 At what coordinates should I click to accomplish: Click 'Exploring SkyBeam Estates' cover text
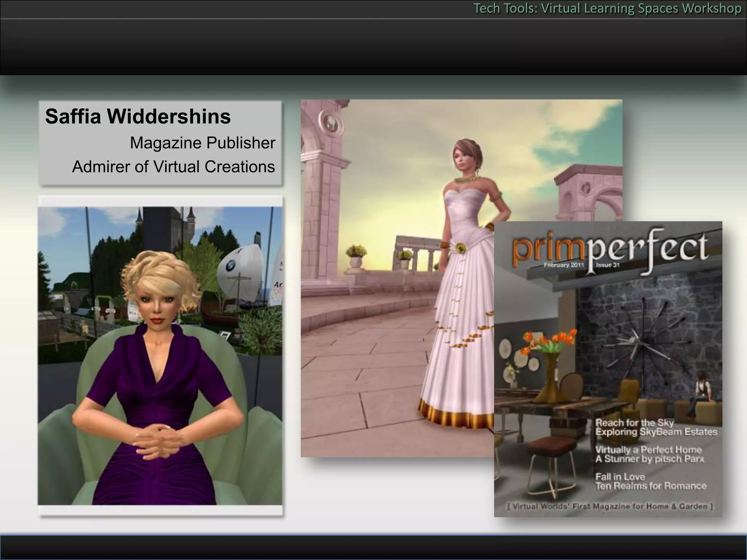tap(656, 432)
